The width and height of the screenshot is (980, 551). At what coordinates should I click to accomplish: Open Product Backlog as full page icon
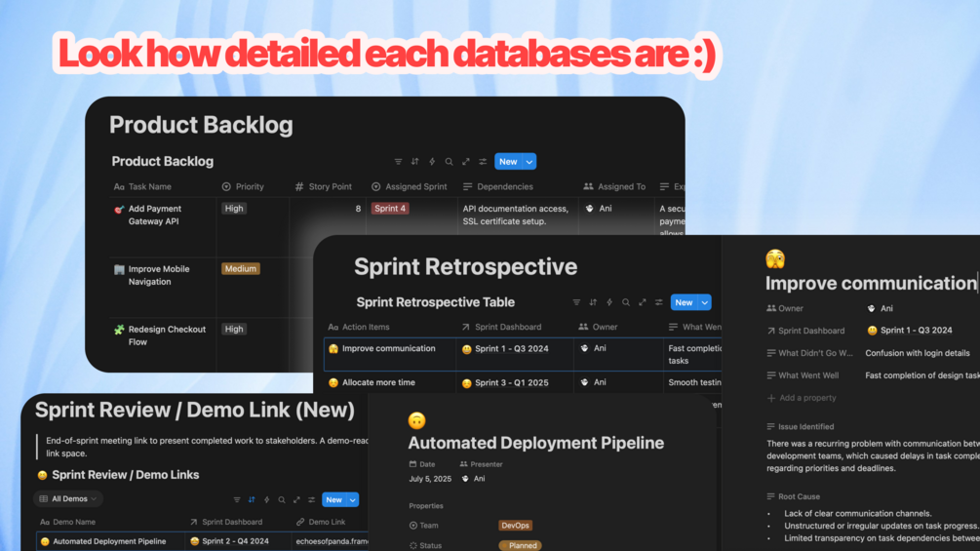click(x=466, y=162)
